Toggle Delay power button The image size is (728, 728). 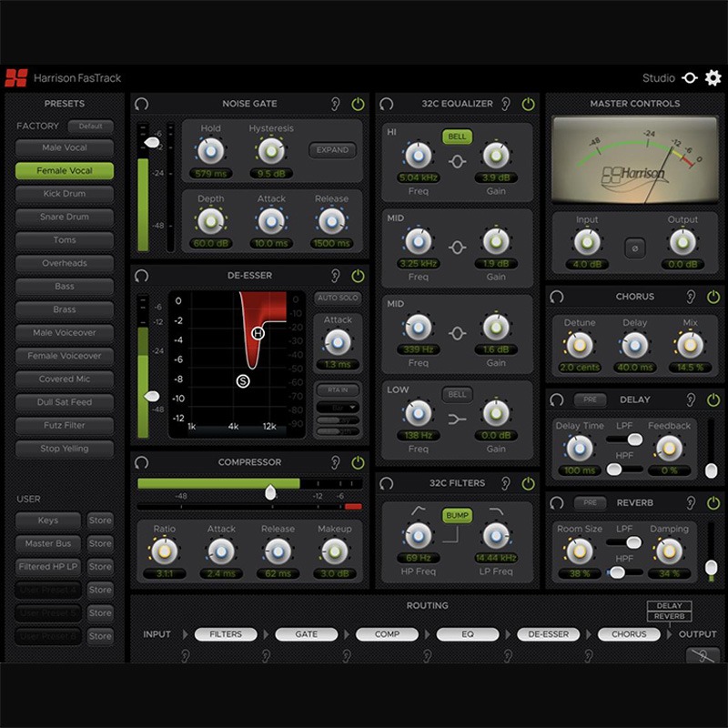[x=713, y=399]
